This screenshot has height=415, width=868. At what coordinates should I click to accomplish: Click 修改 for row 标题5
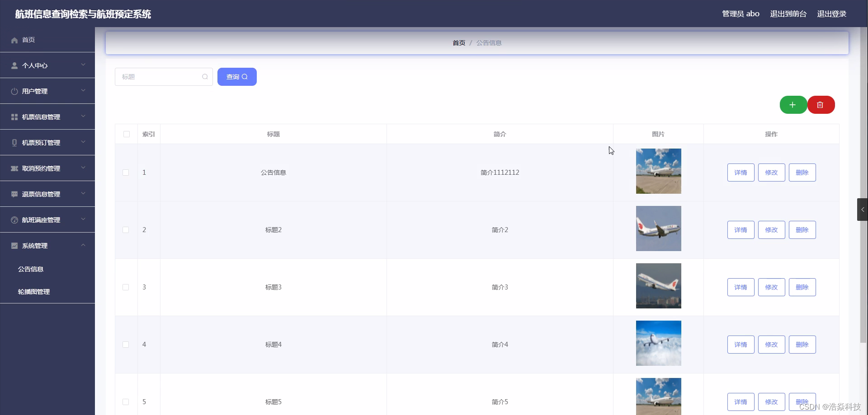771,402
